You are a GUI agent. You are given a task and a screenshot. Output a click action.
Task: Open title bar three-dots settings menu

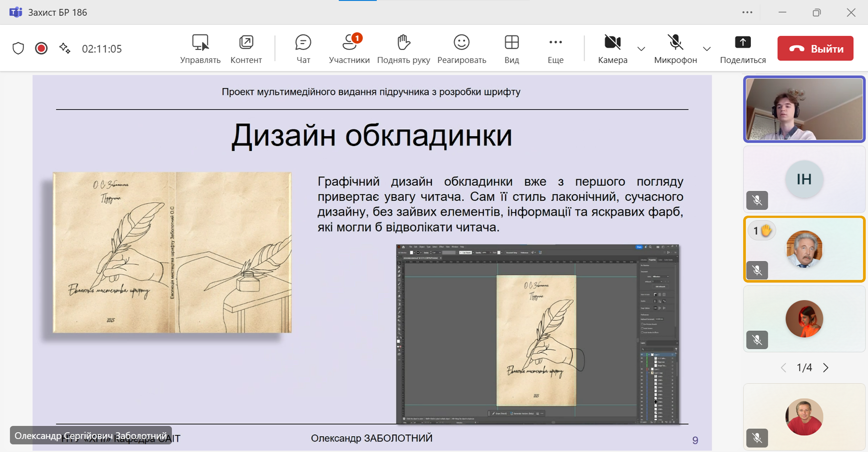pyautogui.click(x=747, y=13)
